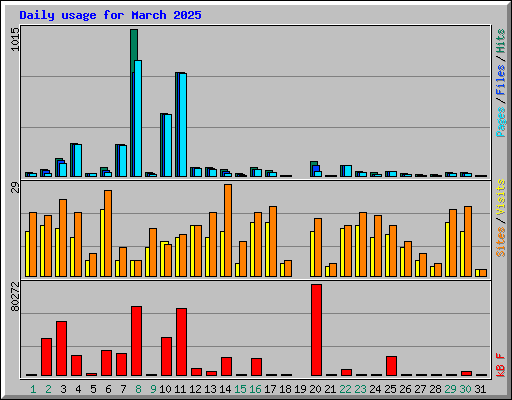Click day 25 on the date axis

pos(390,389)
